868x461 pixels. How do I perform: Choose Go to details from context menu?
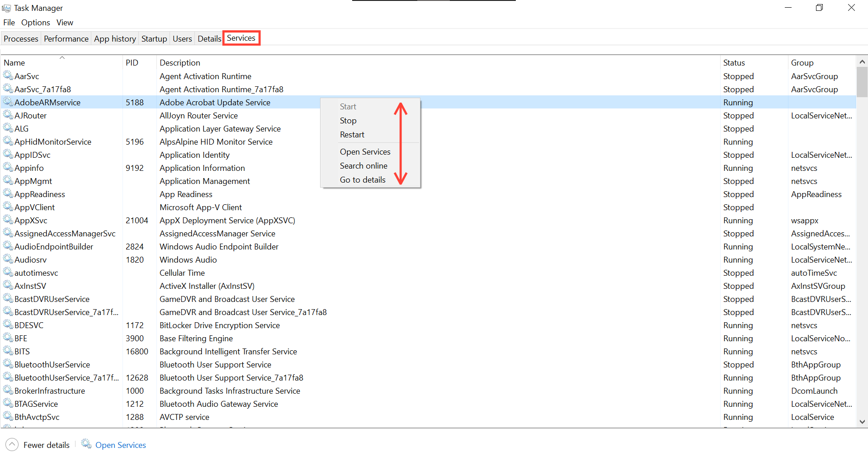362,179
